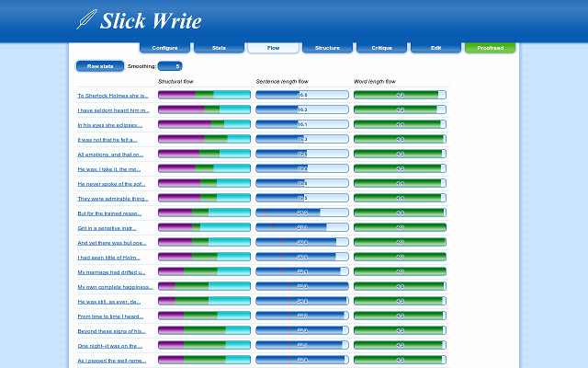Screen dimensions: 588x368
Task: Select the Flow tab
Action: [x=274, y=48]
